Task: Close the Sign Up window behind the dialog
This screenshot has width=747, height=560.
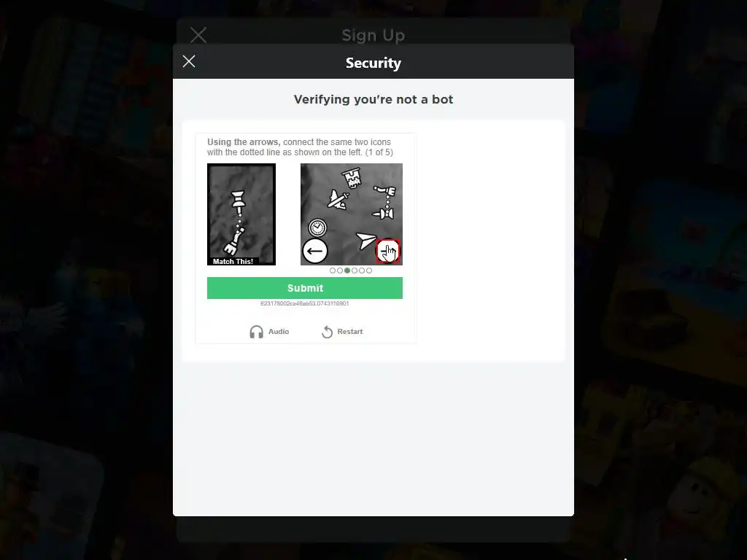Action: coord(198,35)
